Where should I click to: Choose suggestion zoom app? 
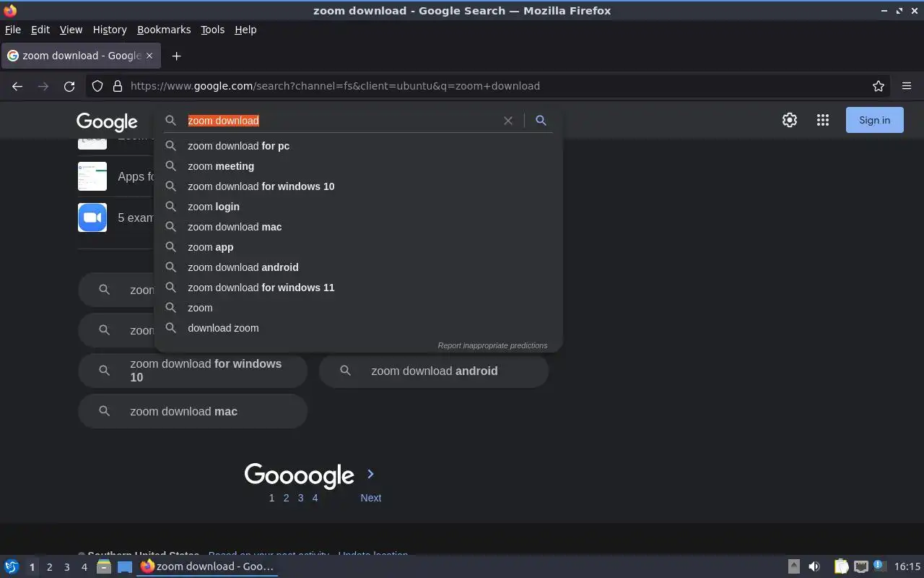point(358,247)
